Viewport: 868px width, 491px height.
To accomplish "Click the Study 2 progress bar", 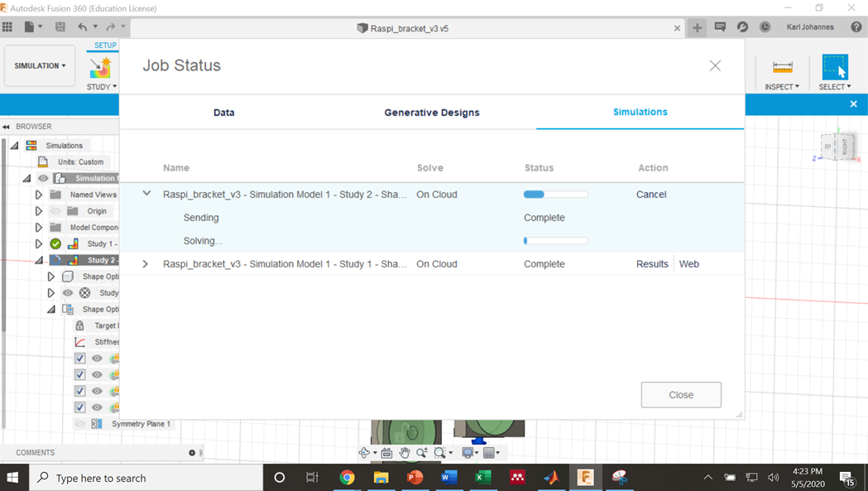I will (x=555, y=195).
